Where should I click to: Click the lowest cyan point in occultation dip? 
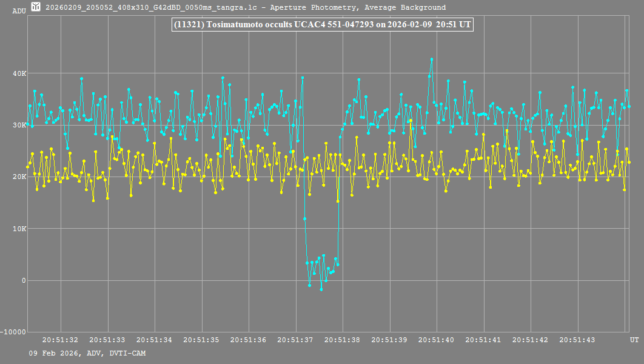321,289
